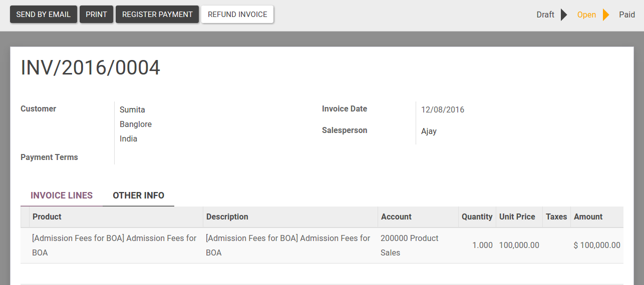
Task: Sort by the Product column header
Action: (x=47, y=216)
